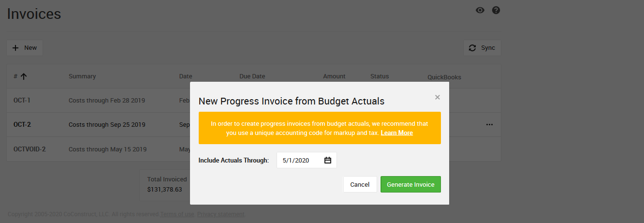The width and height of the screenshot is (644, 223).
Task: Click the plus icon on New button
Action: [15, 48]
